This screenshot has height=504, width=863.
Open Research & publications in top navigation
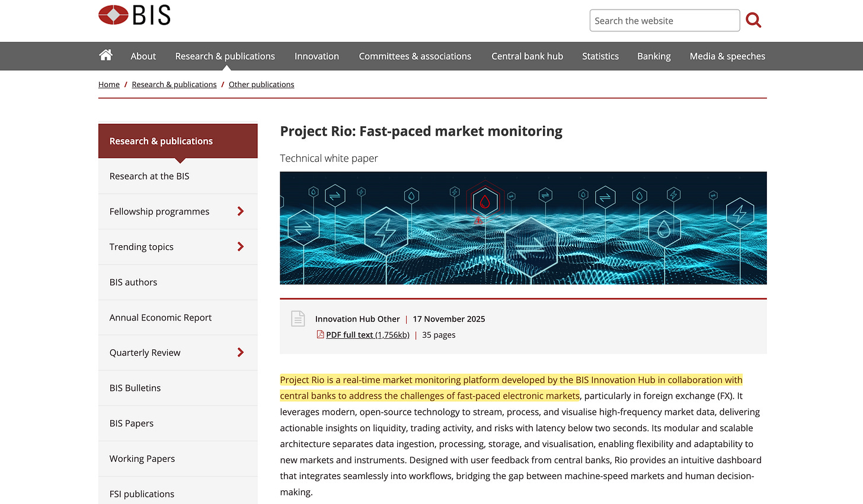pos(225,56)
